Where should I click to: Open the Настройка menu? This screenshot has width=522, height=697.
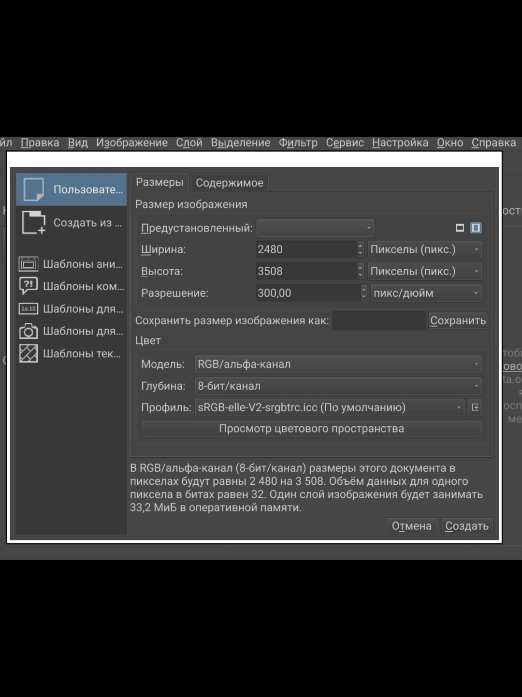(400, 143)
